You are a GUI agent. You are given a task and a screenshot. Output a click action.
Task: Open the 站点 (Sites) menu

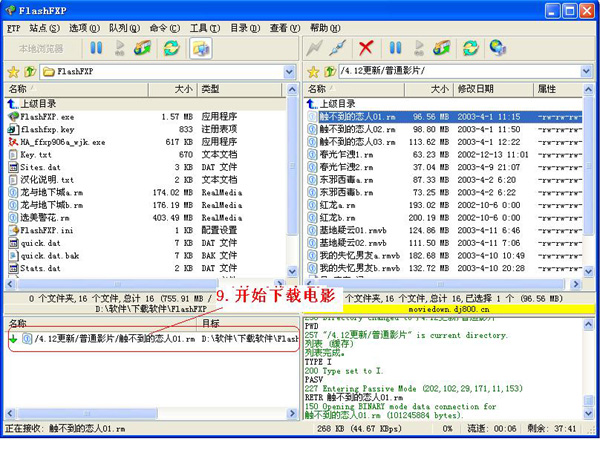(x=44, y=29)
